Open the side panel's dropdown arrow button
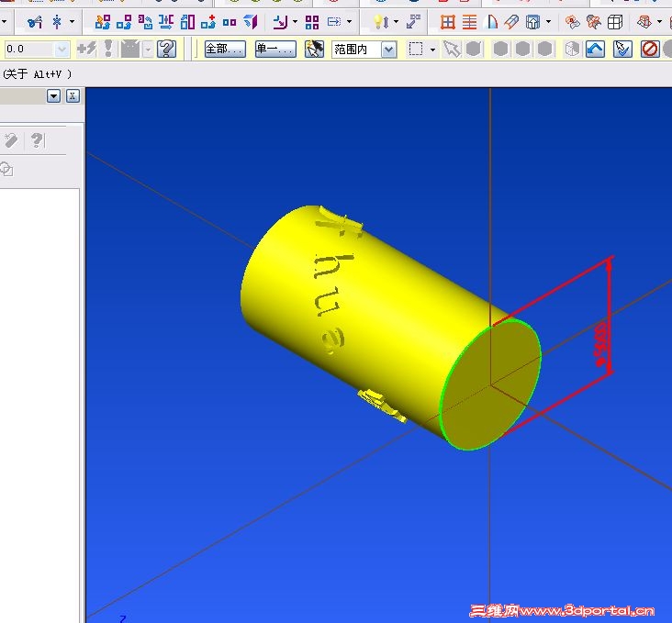Screen dimensions: 672x623 [53, 96]
